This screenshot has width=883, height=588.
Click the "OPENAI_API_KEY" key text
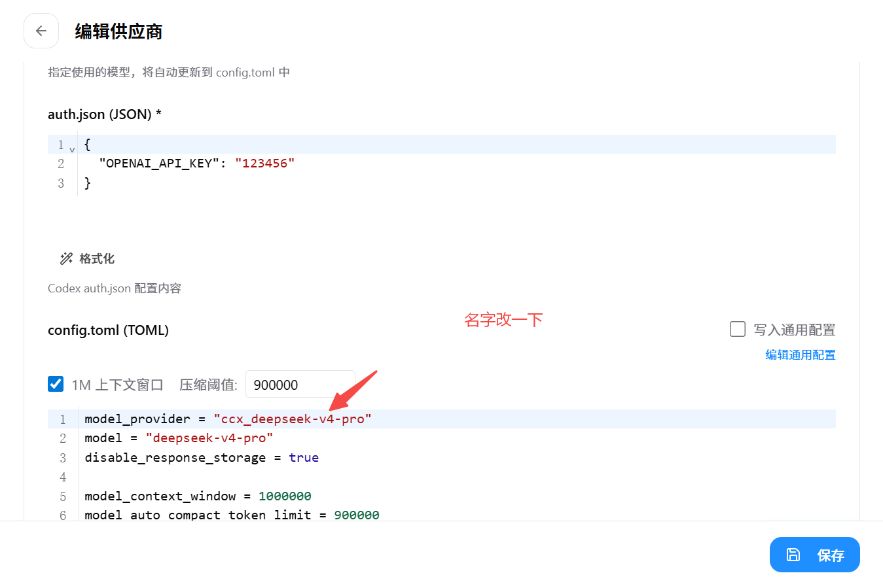159,164
